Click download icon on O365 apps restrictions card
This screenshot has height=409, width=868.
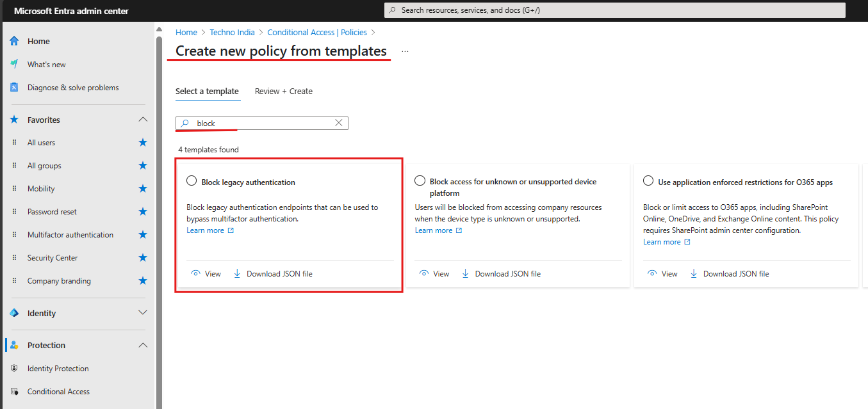click(x=694, y=273)
